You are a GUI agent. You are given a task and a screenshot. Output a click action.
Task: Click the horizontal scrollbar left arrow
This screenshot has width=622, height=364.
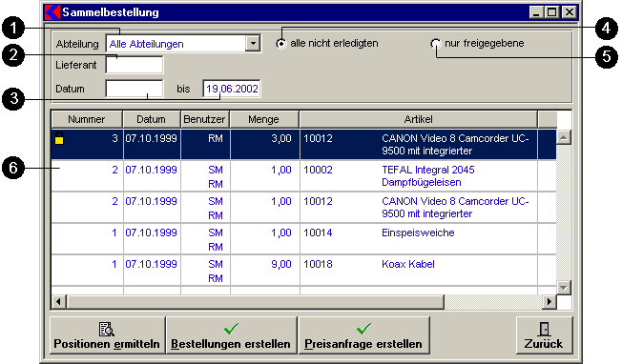pyautogui.click(x=59, y=302)
